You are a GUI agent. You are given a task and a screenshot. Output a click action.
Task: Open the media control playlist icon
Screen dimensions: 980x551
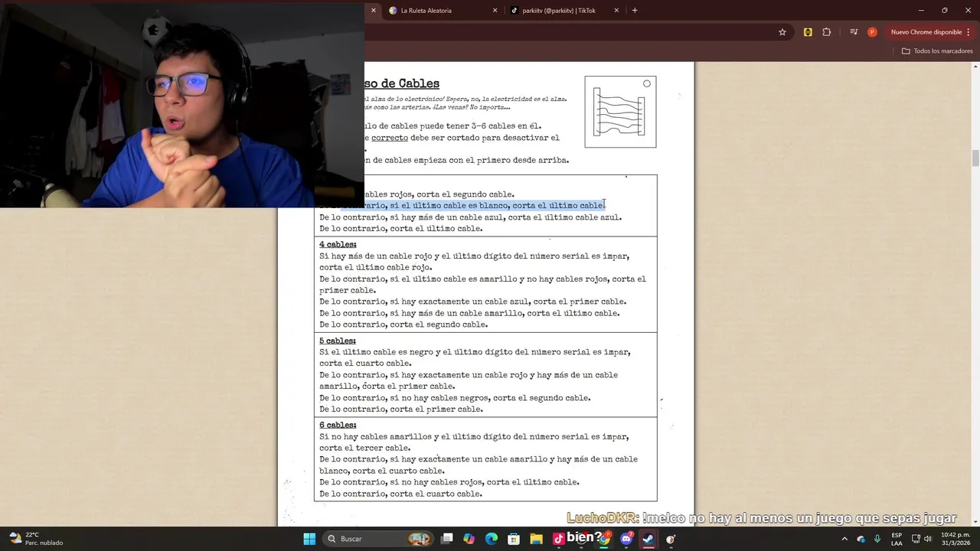853,32
